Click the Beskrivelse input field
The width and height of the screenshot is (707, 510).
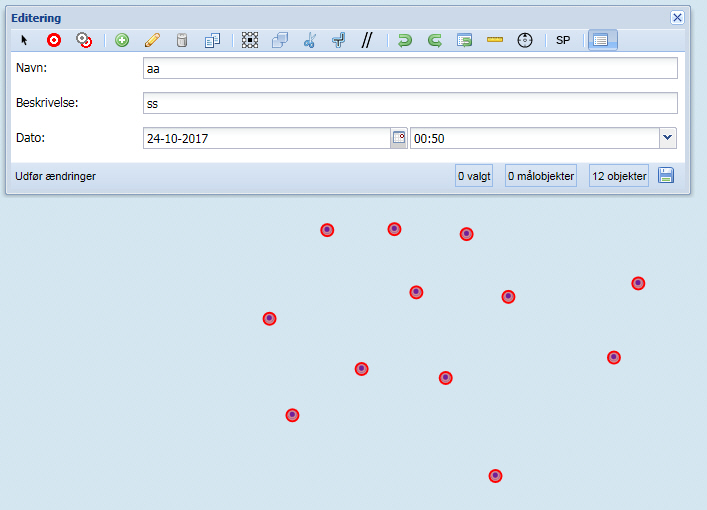pos(410,103)
